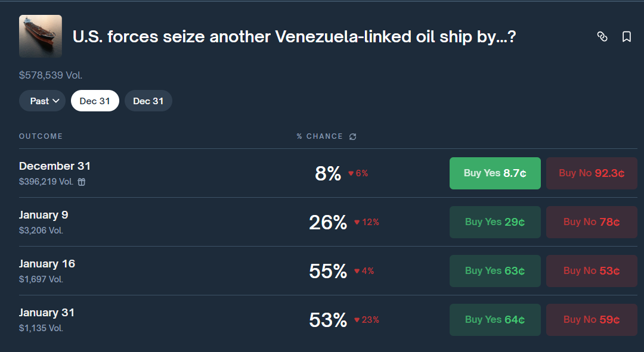The image size is (644, 352).
Task: Select the second Dec 31 tab
Action: coord(148,100)
